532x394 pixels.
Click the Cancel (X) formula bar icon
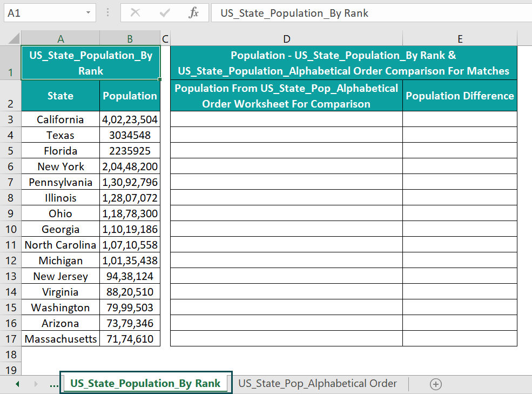click(135, 12)
